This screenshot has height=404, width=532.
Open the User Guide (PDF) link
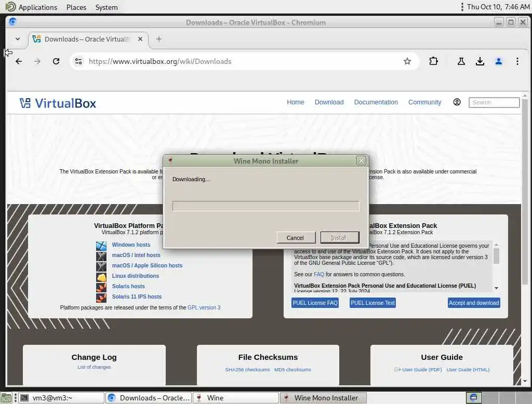(422, 370)
